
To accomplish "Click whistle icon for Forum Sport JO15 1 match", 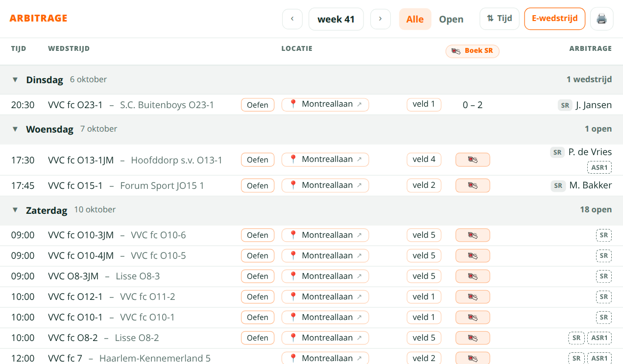I will point(473,185).
